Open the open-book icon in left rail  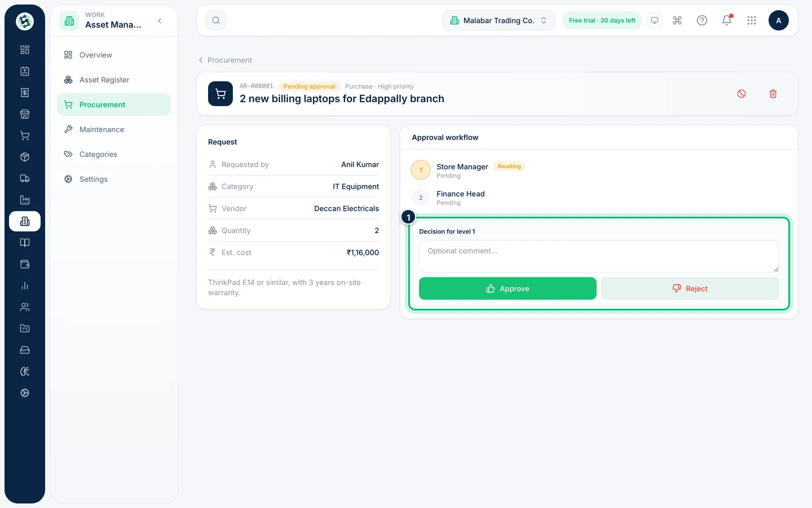[x=24, y=243]
